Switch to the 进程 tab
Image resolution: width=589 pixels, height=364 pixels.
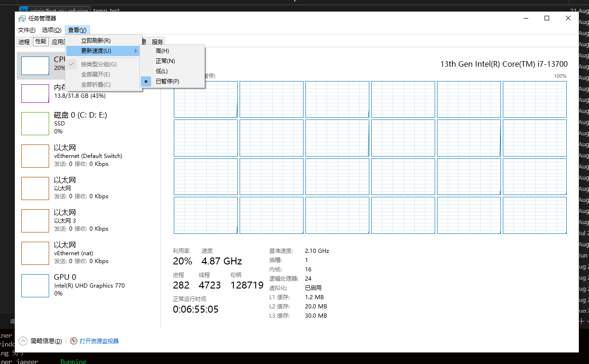point(24,42)
